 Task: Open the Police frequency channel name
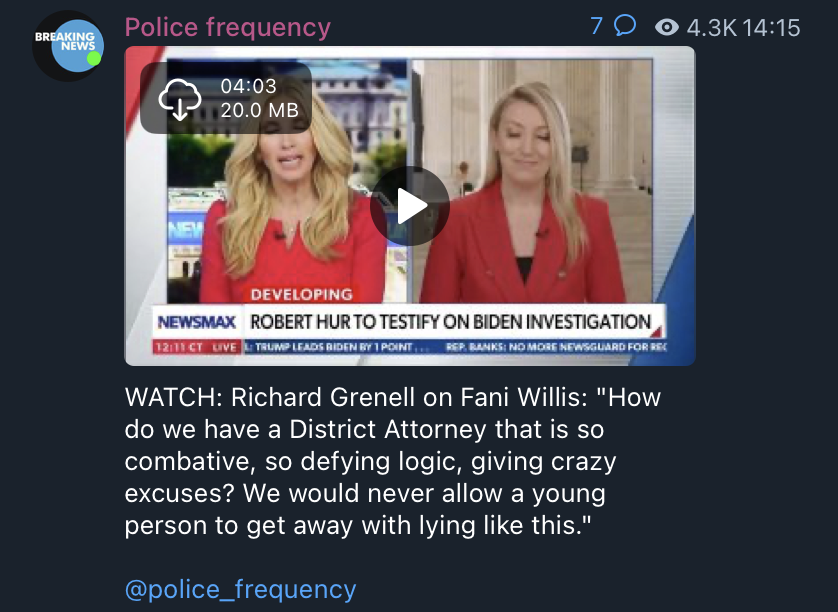(228, 27)
